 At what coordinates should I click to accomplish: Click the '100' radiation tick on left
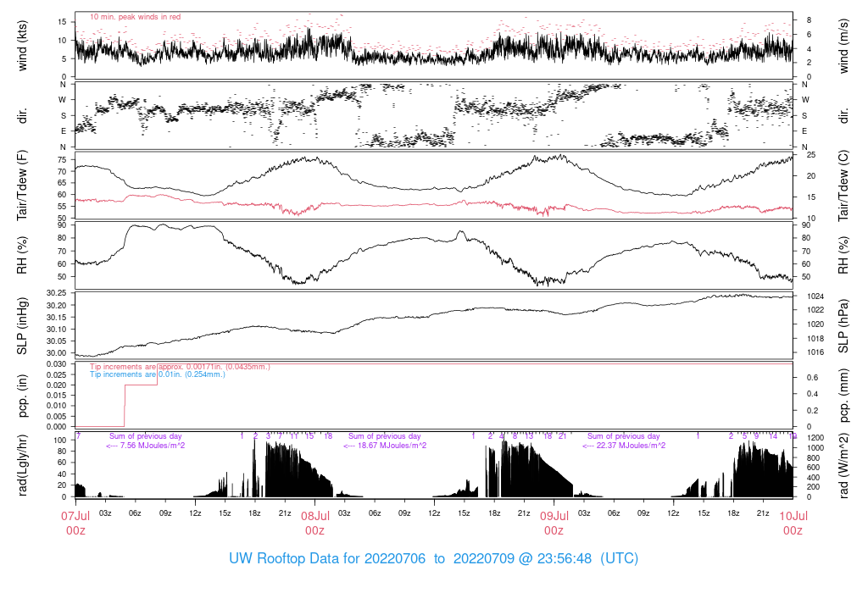pyautogui.click(x=59, y=441)
